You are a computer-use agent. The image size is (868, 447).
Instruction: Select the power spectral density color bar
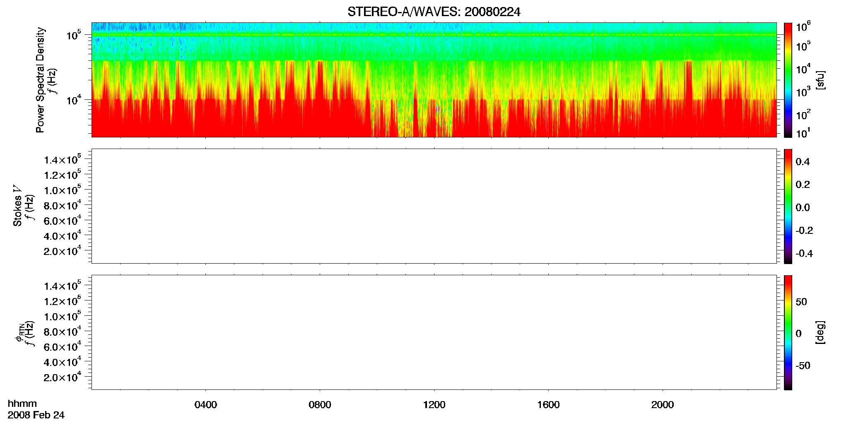tap(788, 80)
